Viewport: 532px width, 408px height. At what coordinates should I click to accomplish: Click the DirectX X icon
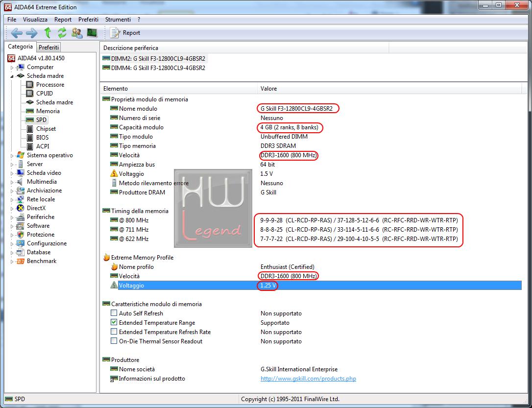point(21,208)
